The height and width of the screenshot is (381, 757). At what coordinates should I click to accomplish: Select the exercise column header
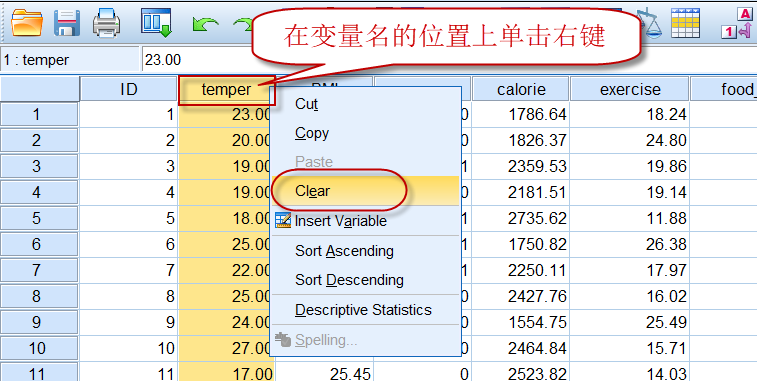pos(630,89)
